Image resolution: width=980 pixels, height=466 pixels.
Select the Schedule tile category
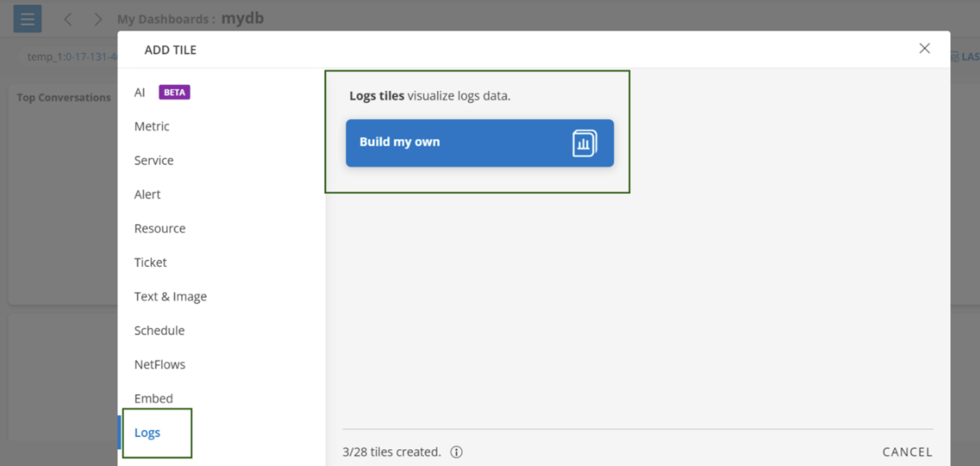coord(159,330)
